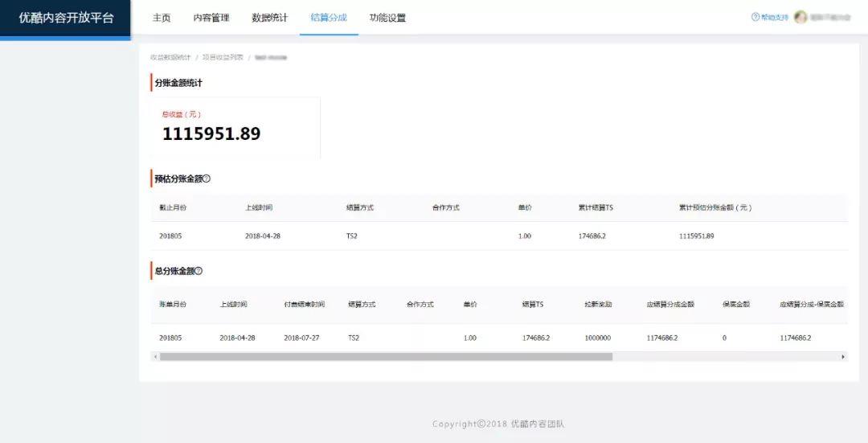This screenshot has width=868, height=443.
Task: Click the help question-mark icon
Action: pyautogui.click(x=755, y=17)
